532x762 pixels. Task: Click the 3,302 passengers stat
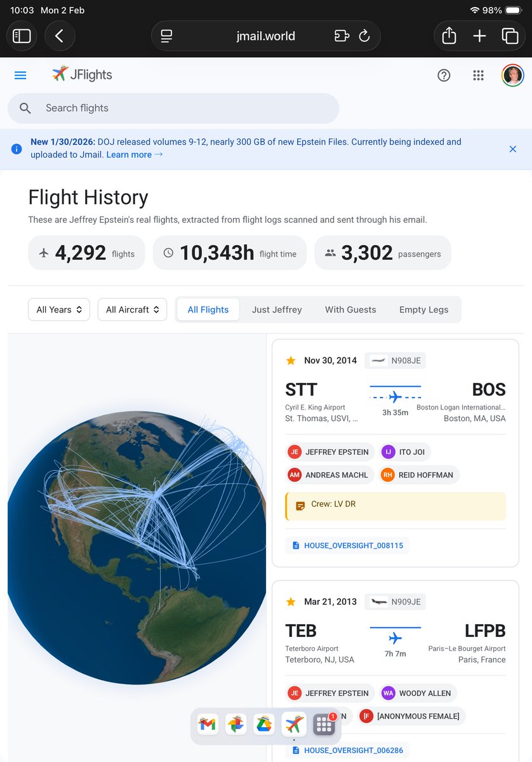(383, 253)
